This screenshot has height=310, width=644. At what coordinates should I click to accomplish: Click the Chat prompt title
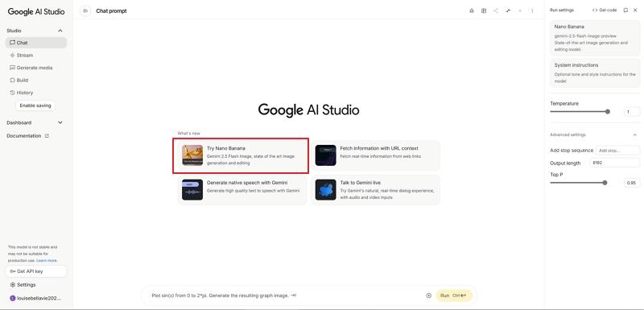pos(111,11)
